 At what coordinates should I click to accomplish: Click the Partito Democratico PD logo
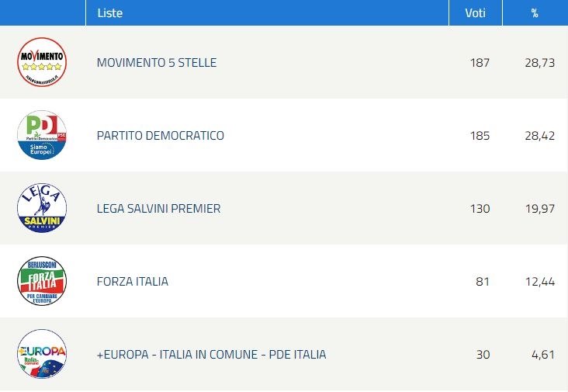coord(42,135)
